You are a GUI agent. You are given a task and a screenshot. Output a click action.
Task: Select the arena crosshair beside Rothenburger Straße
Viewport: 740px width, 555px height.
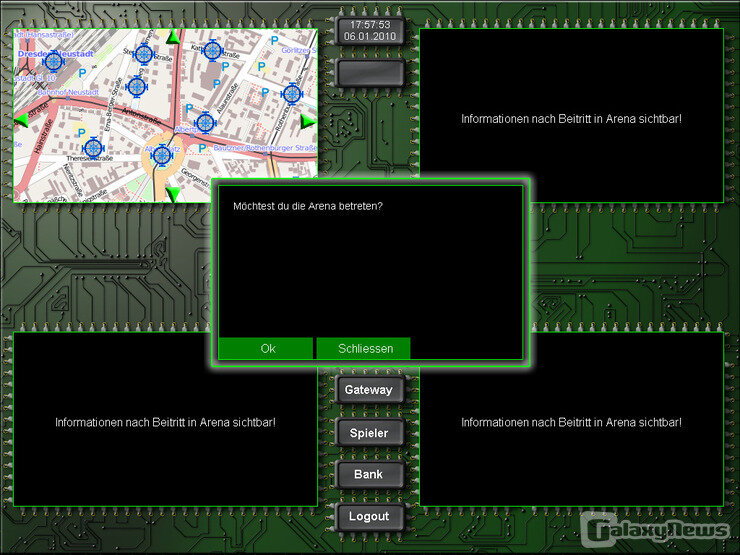(292, 93)
